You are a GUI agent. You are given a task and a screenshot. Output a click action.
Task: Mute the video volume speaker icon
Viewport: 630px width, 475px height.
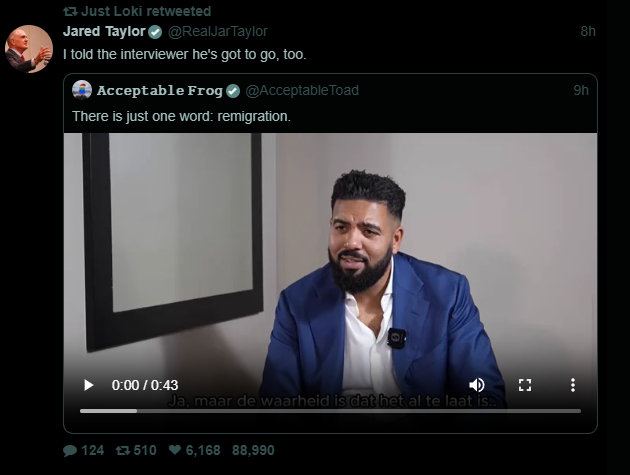tap(477, 385)
